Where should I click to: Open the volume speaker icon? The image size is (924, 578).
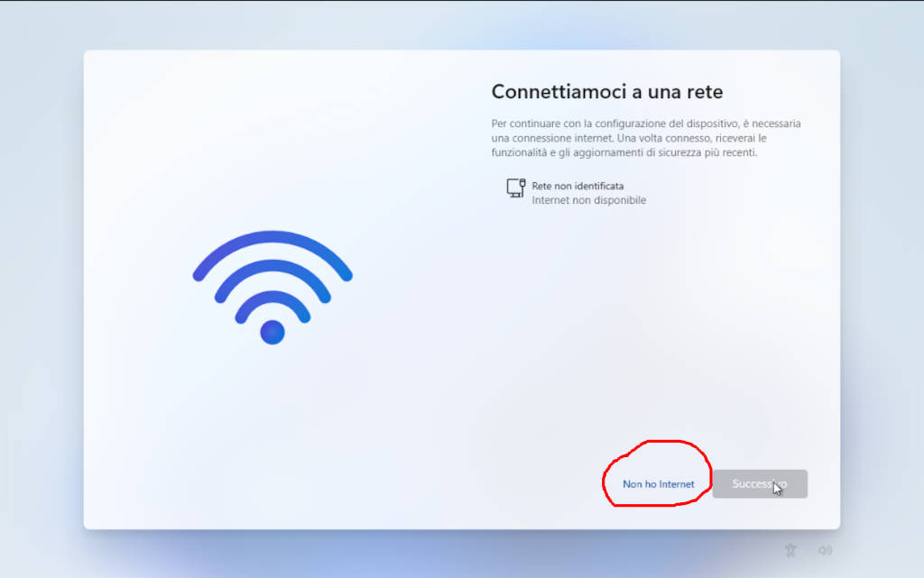825,550
